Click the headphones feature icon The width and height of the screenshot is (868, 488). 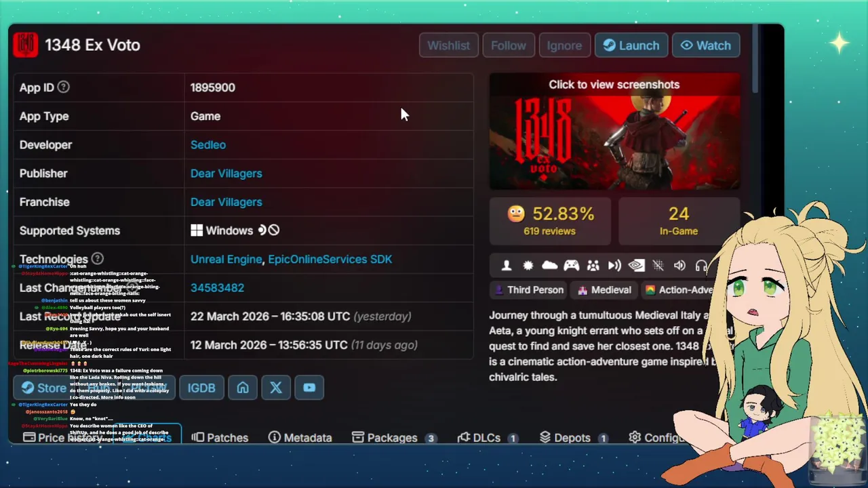tap(701, 266)
